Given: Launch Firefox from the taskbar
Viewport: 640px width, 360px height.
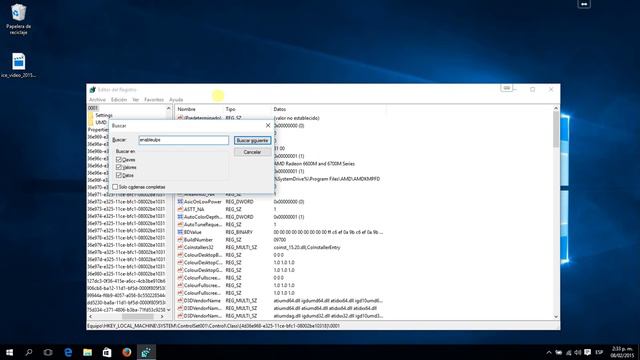Looking at the screenshot, I should 127,352.
